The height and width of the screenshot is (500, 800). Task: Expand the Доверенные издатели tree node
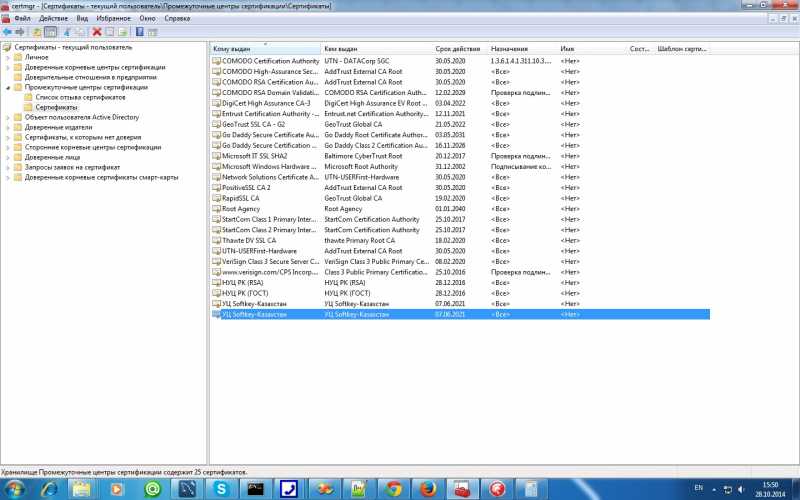click(x=7, y=128)
